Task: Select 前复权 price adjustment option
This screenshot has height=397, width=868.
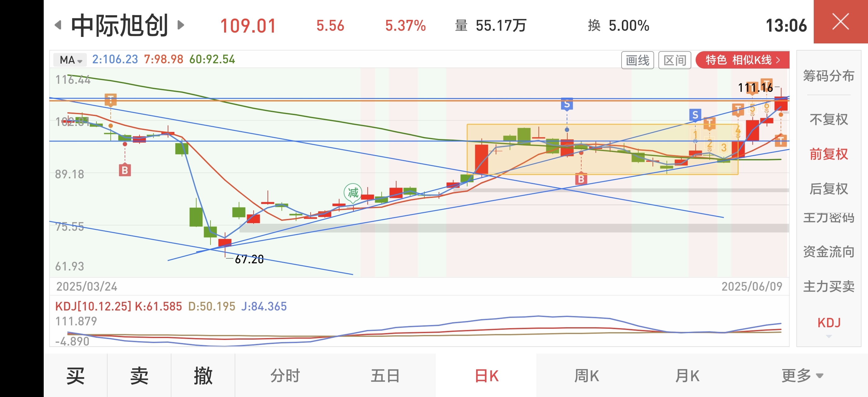Action: pos(829,154)
